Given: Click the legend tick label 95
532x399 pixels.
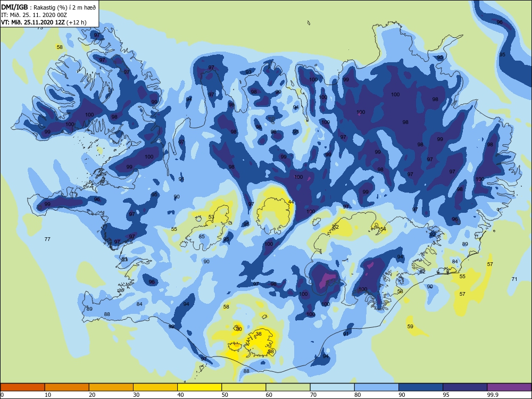Looking at the screenshot, I should (446, 395).
